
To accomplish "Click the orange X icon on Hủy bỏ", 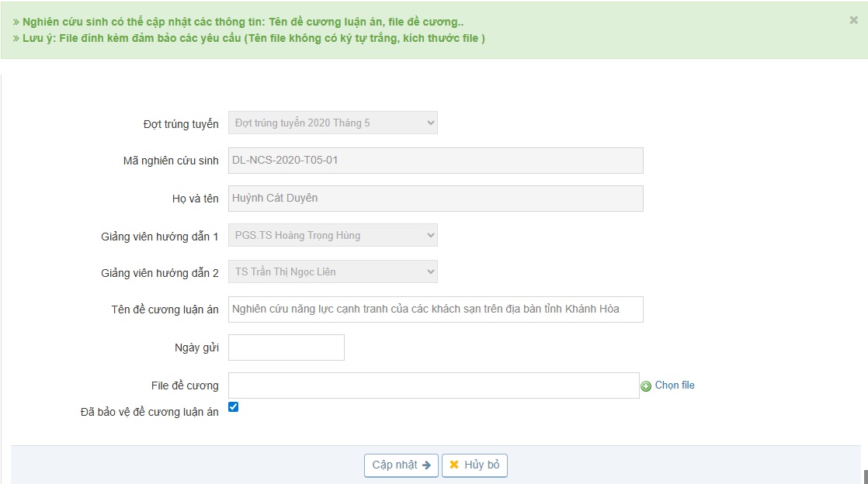I will pos(454,465).
